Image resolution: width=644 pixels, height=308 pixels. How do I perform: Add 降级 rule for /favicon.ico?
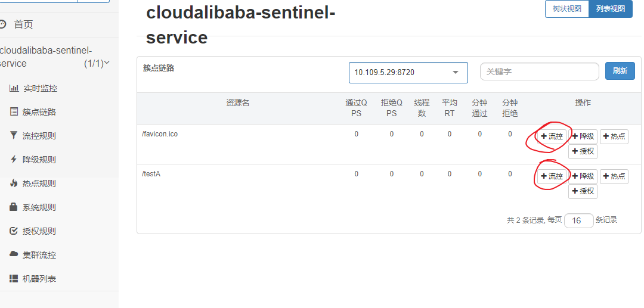tap(583, 136)
